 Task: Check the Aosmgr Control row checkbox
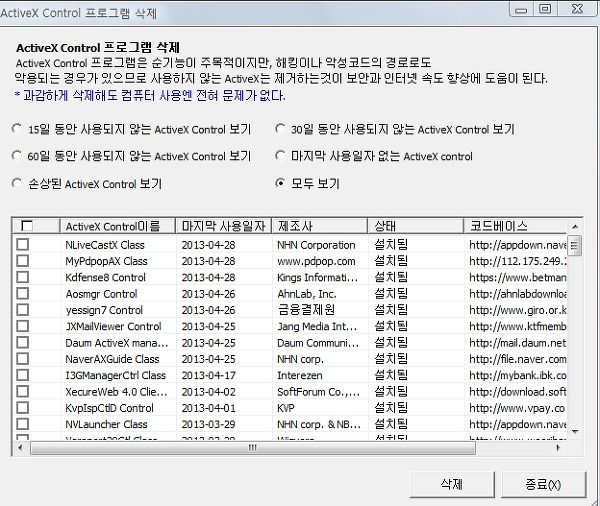(23, 294)
